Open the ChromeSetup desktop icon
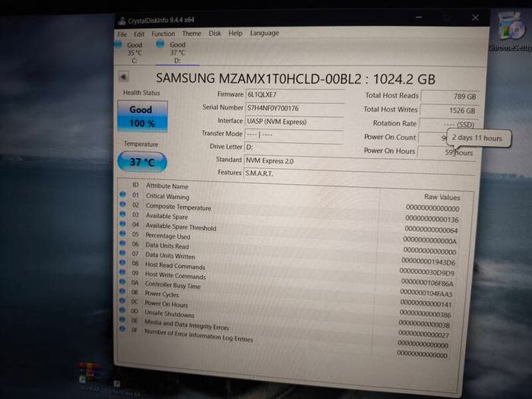Screen dimensions: 532x399 coord(511,33)
